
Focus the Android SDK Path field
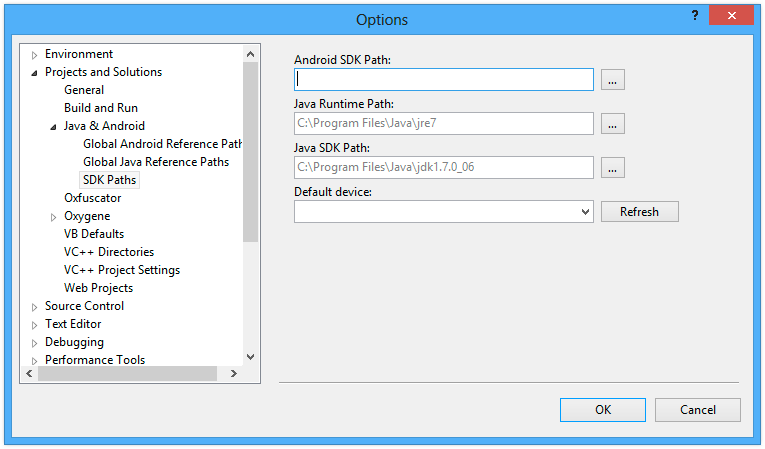pyautogui.click(x=444, y=80)
